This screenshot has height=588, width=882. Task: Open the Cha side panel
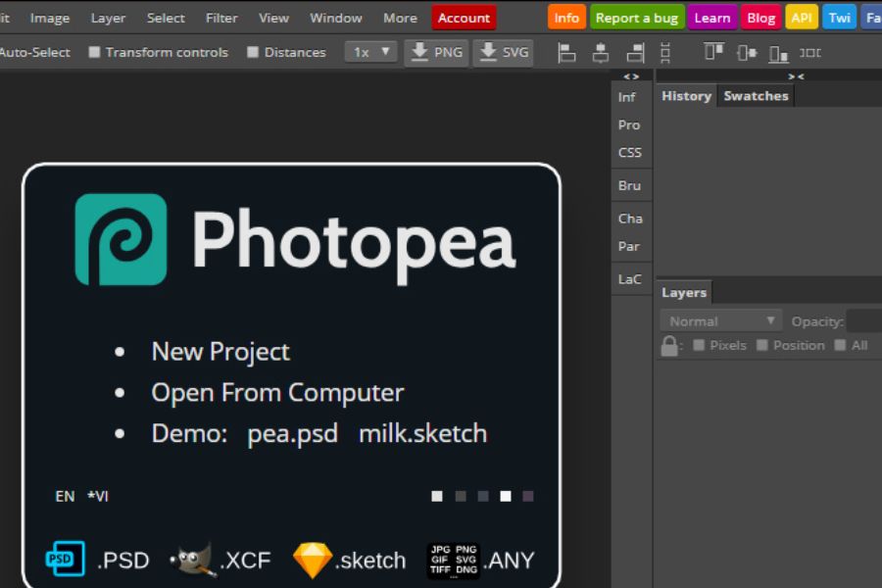click(630, 219)
